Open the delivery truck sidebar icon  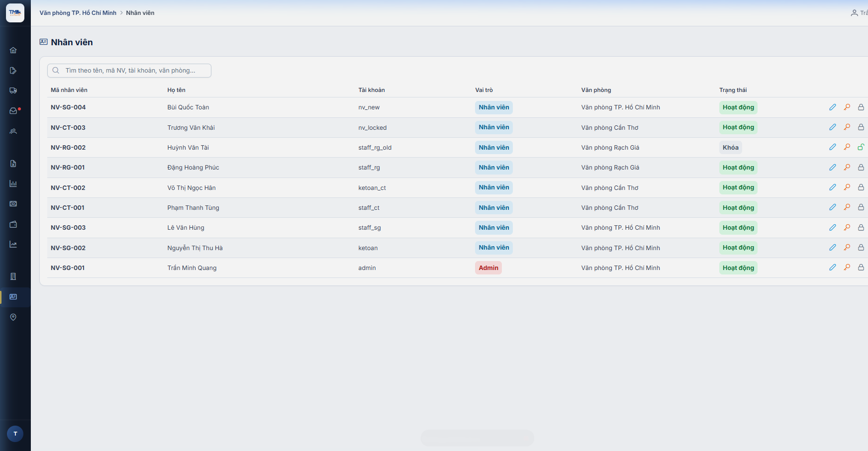coord(13,90)
